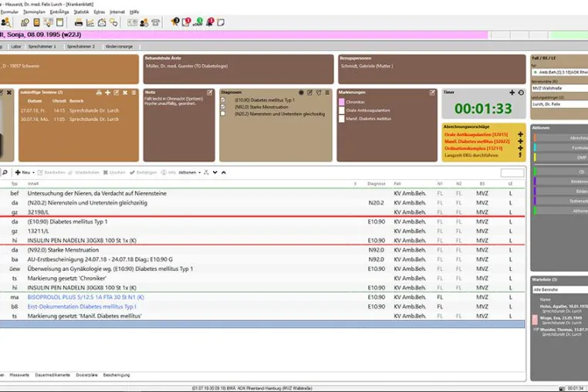Add Orale Antikoagulantien billing suggestion plus
Image resolution: width=588 pixels, height=392 pixels.
(x=520, y=134)
